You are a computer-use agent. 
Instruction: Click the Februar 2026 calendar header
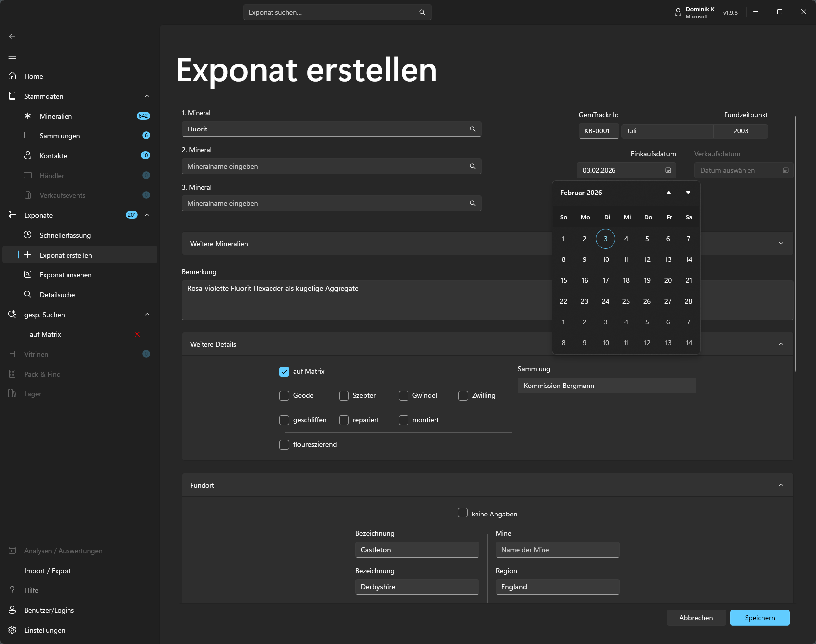tap(581, 193)
